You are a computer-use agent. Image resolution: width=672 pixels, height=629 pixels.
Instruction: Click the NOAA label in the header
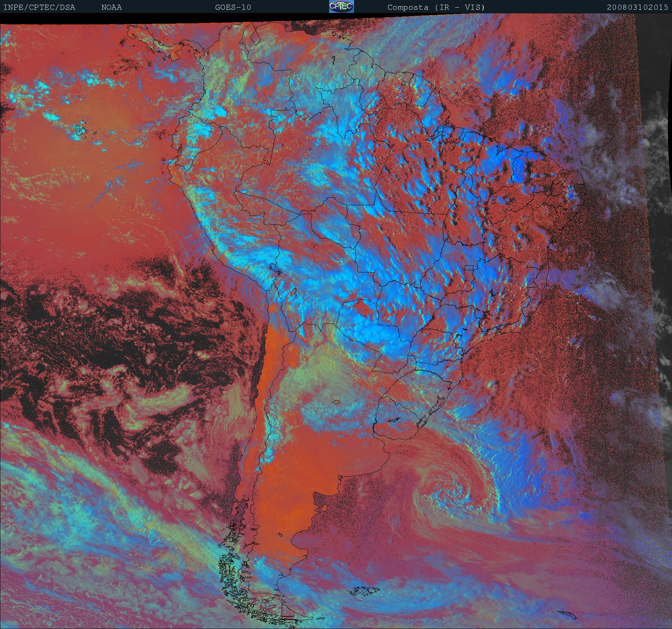click(x=111, y=7)
